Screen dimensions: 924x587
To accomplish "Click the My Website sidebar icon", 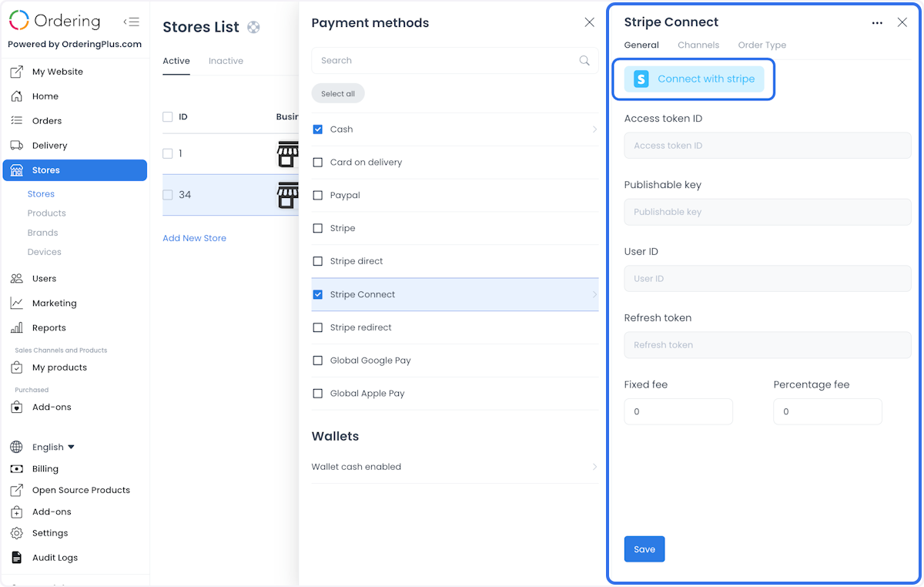I will click(x=16, y=72).
